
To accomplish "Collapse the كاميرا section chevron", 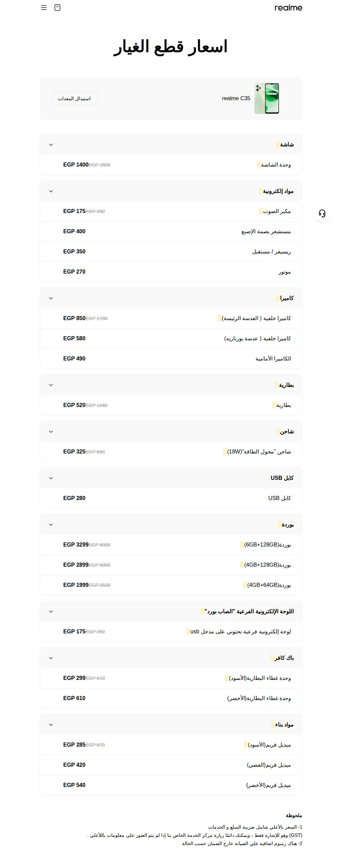I will pos(51,298).
